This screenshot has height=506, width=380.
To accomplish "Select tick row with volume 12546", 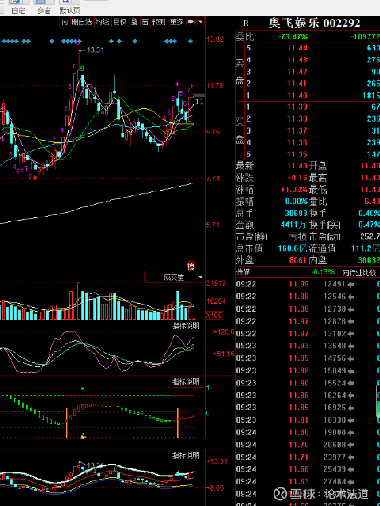I will pos(308,296).
